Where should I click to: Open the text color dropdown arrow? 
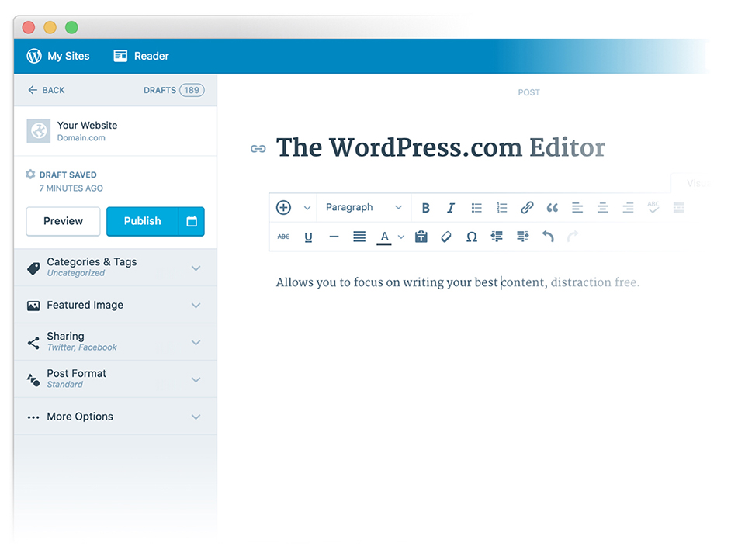pyautogui.click(x=401, y=237)
